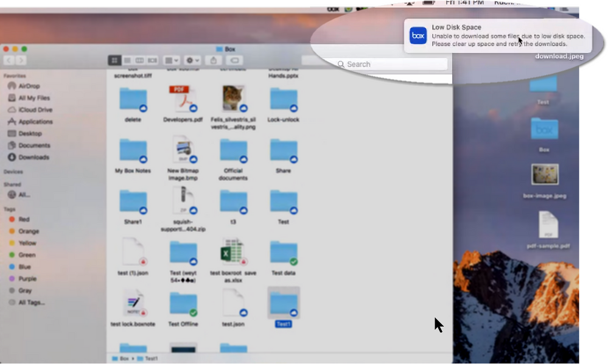Select the test boxroot save as.xlsx file
608x364 pixels.
(234, 253)
